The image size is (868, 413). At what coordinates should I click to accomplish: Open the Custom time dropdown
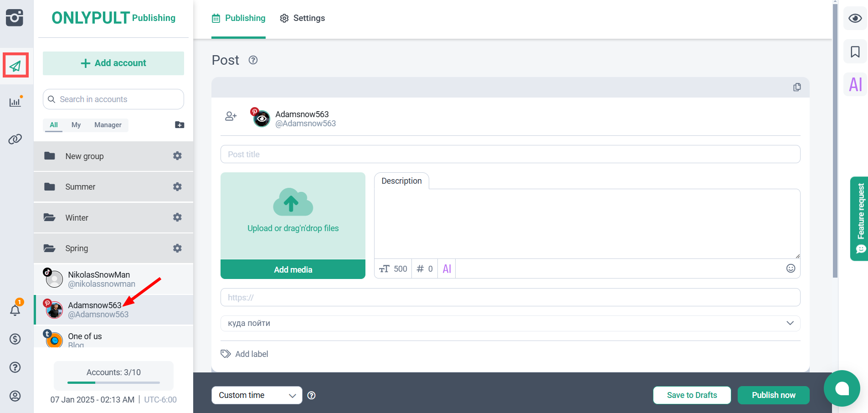point(257,395)
